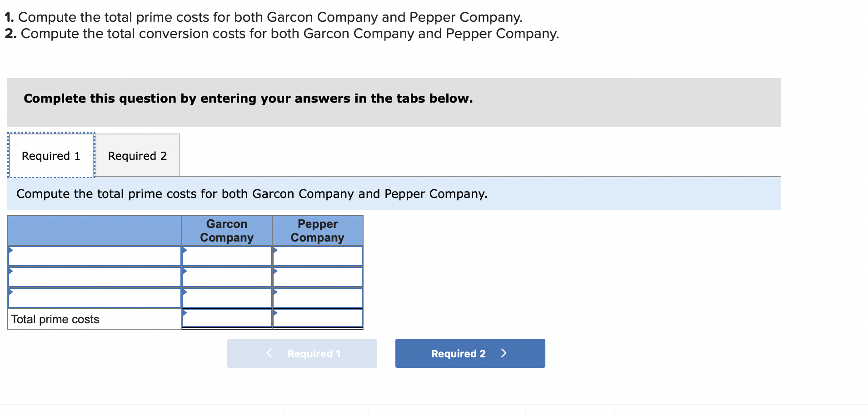This screenshot has width=868, height=415.
Task: Click the third Pepper Company input cell
Action: point(317,299)
